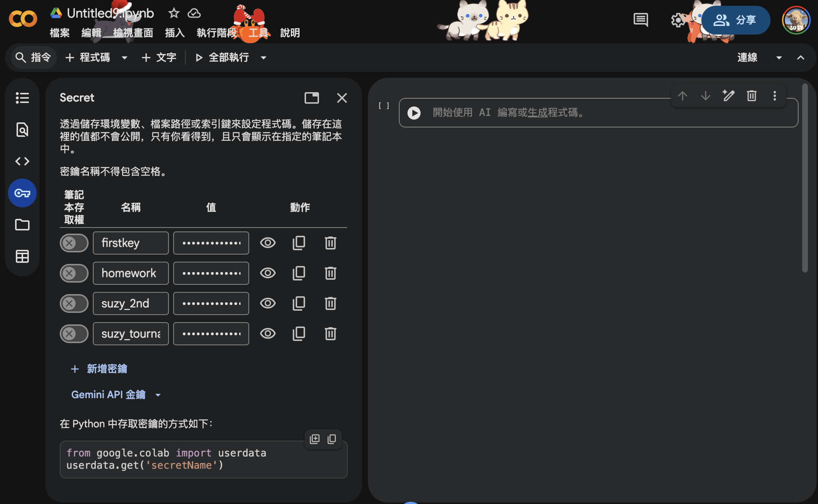
Task: Click the suzy_tourna name input field
Action: [131, 334]
